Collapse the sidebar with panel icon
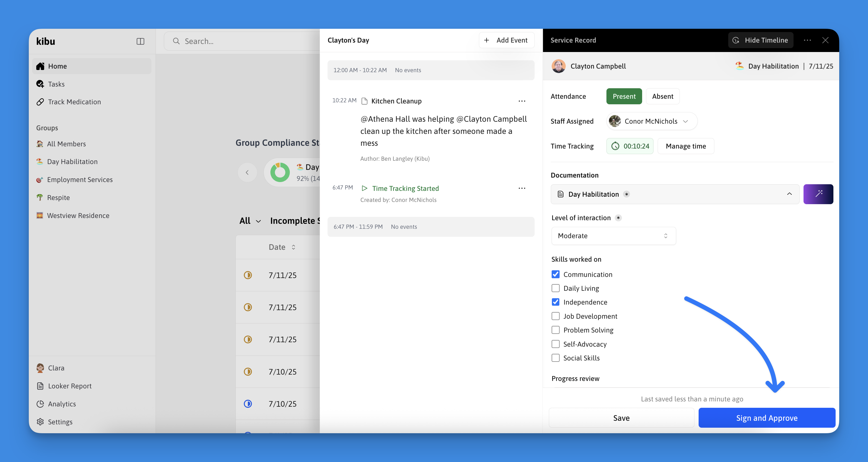Image resolution: width=868 pixels, height=462 pixels. [x=140, y=41]
